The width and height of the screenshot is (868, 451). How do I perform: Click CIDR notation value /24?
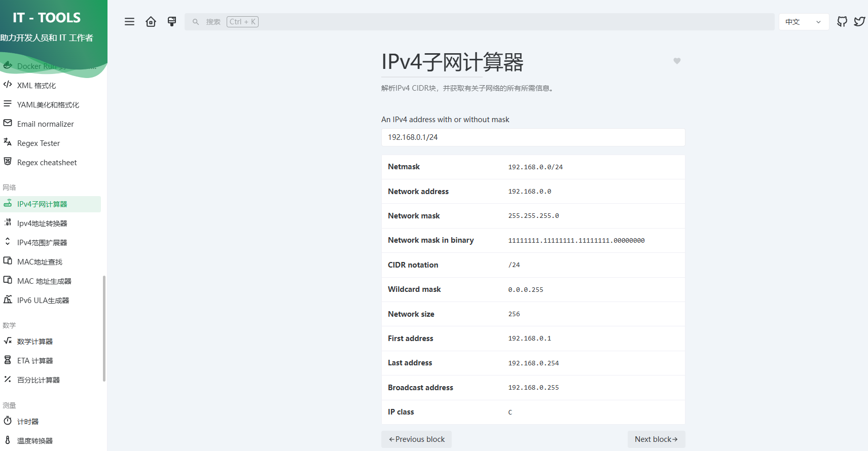[514, 265]
